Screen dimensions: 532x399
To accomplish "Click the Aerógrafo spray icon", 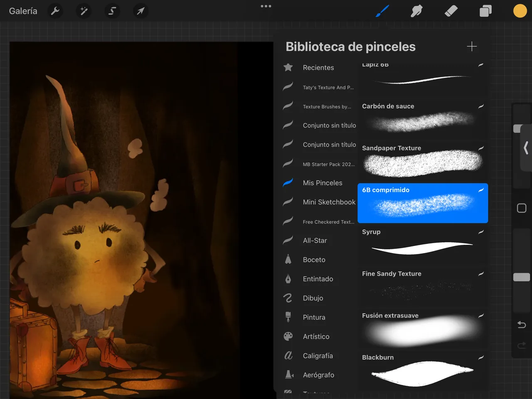I will click(289, 374).
